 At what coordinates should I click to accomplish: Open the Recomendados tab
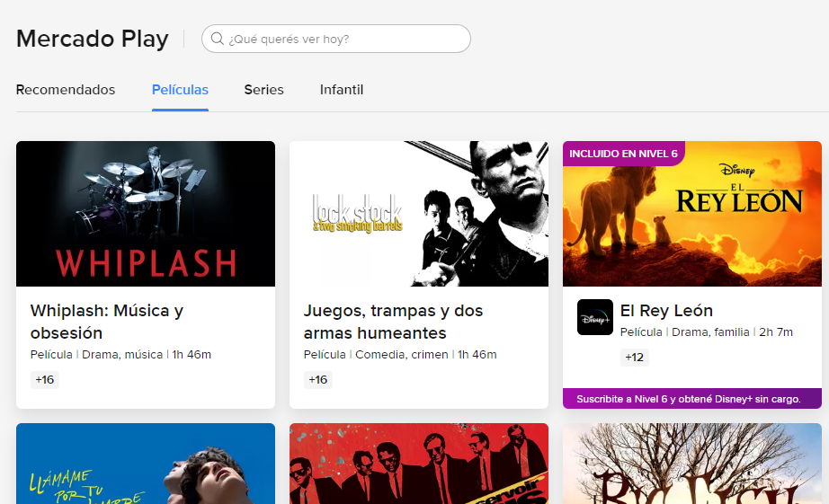tap(66, 90)
